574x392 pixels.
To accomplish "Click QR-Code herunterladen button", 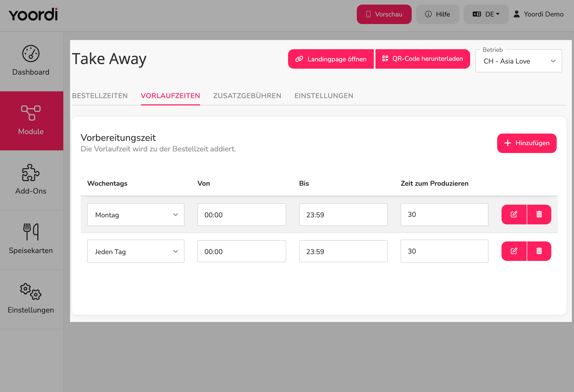I will click(x=423, y=59).
